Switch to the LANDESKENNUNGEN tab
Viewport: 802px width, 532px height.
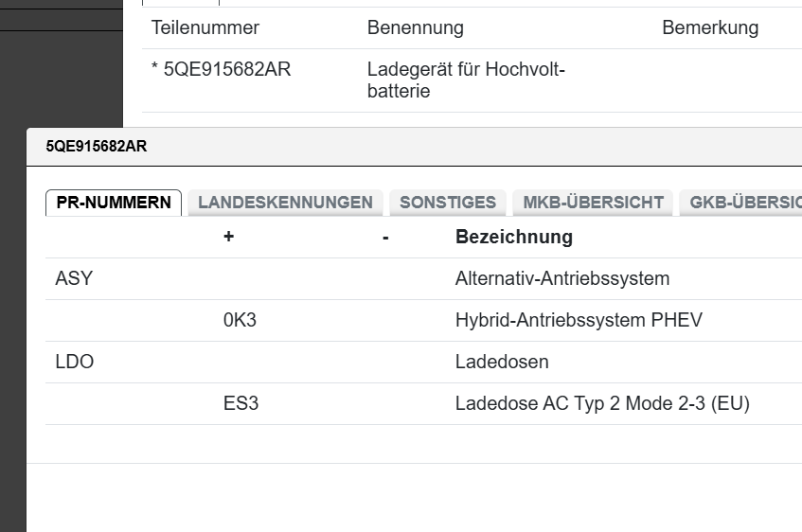(285, 203)
